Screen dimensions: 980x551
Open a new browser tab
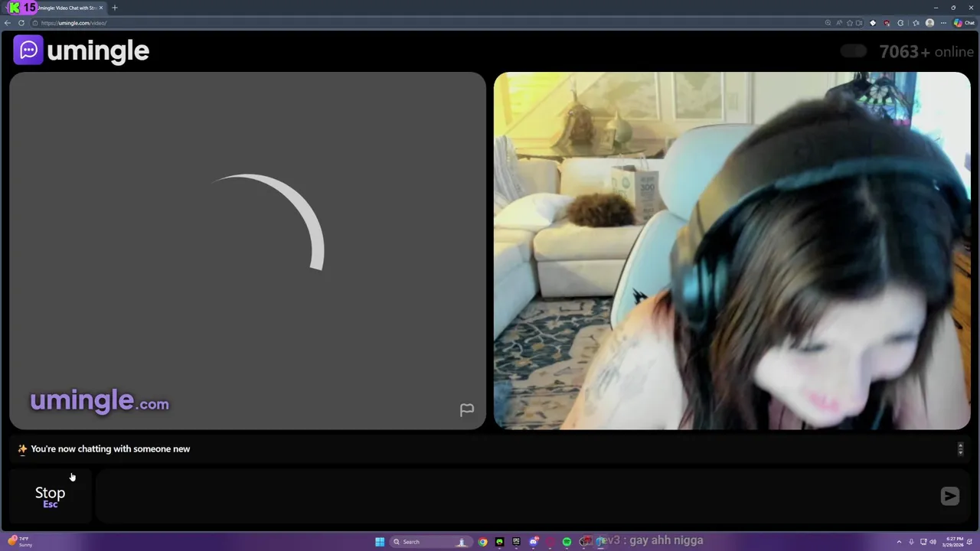[x=115, y=8]
